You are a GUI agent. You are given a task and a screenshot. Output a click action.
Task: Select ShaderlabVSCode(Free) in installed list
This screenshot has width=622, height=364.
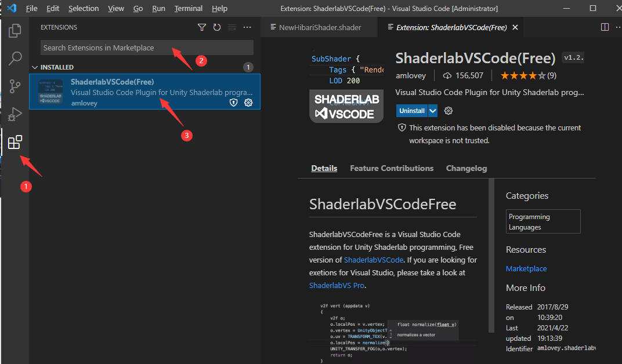pos(145,92)
